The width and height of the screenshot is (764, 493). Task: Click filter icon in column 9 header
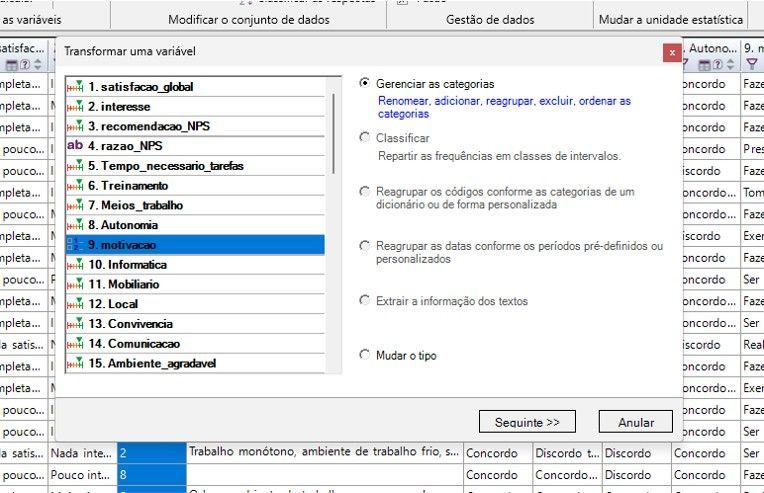click(x=752, y=64)
